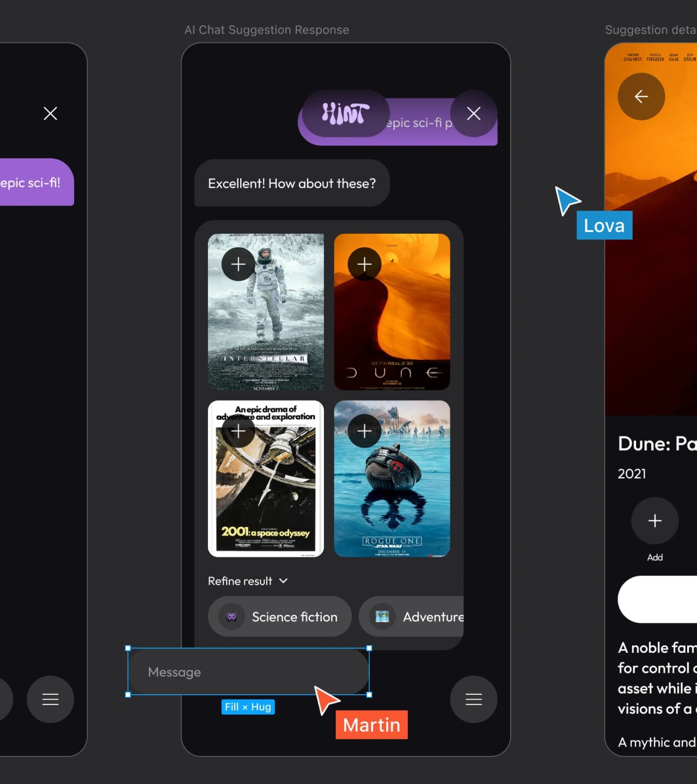Close the Hint header in AI Chat Suggestion Response
697x784 pixels.
(x=474, y=113)
